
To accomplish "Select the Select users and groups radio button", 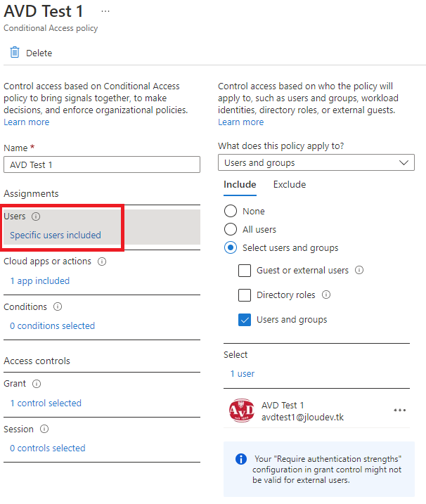I will (231, 247).
